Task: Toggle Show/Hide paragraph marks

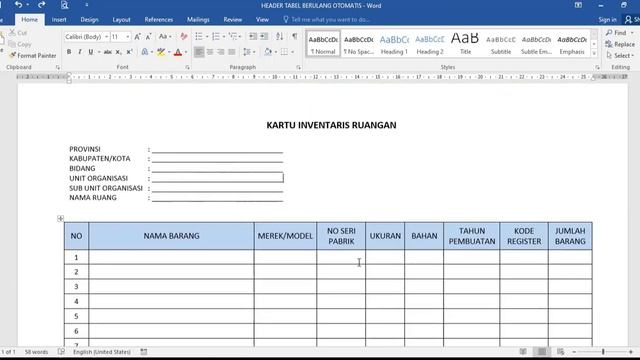Action: click(x=295, y=37)
